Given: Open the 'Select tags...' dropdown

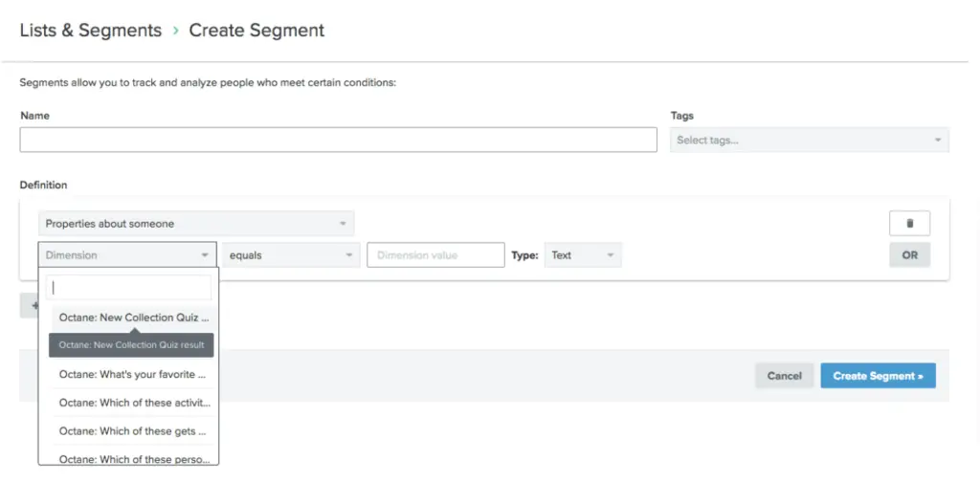Looking at the screenshot, I should pos(809,140).
